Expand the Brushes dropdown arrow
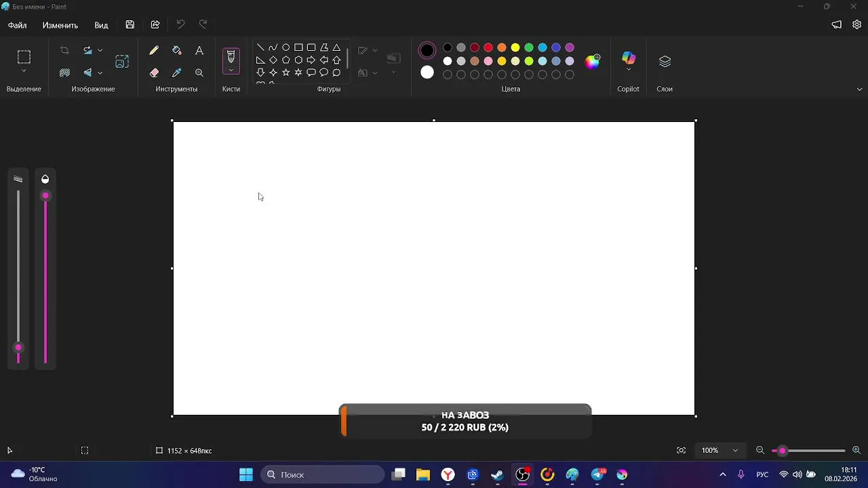 tap(231, 70)
